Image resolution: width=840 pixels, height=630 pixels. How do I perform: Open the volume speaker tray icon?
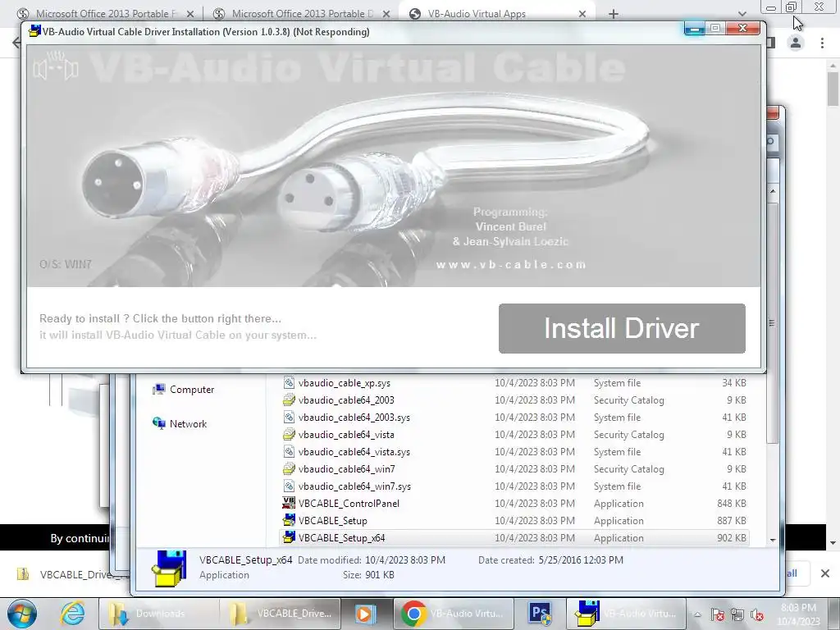[x=757, y=614]
